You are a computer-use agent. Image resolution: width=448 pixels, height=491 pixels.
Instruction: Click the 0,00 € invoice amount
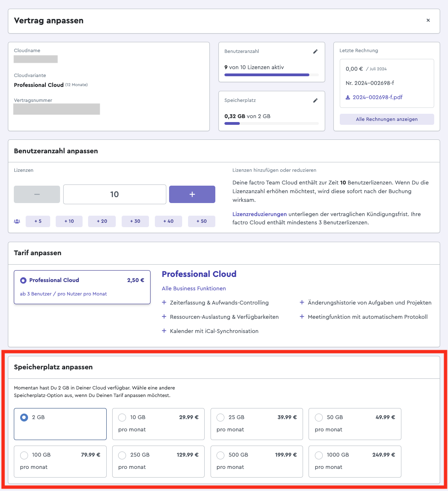[x=354, y=69]
